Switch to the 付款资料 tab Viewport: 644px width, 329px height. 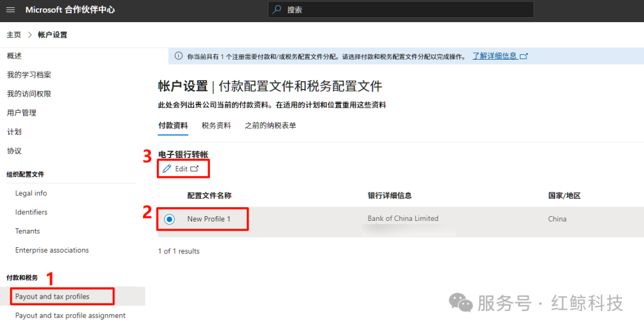(173, 125)
